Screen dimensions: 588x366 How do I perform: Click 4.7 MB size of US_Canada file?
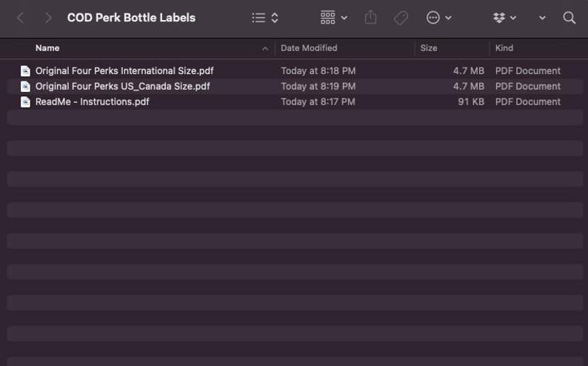pyautogui.click(x=468, y=86)
